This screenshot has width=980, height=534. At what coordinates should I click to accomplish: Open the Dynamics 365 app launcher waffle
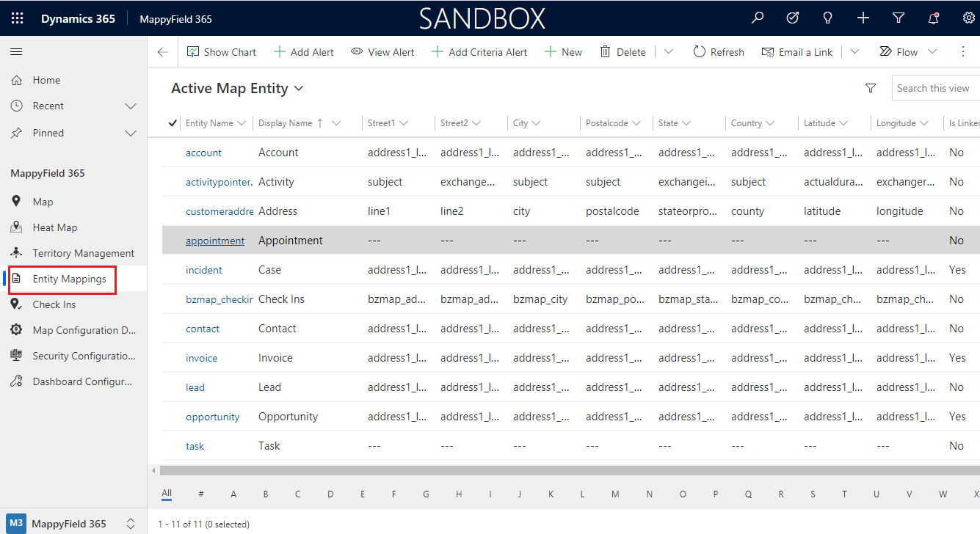click(16, 18)
